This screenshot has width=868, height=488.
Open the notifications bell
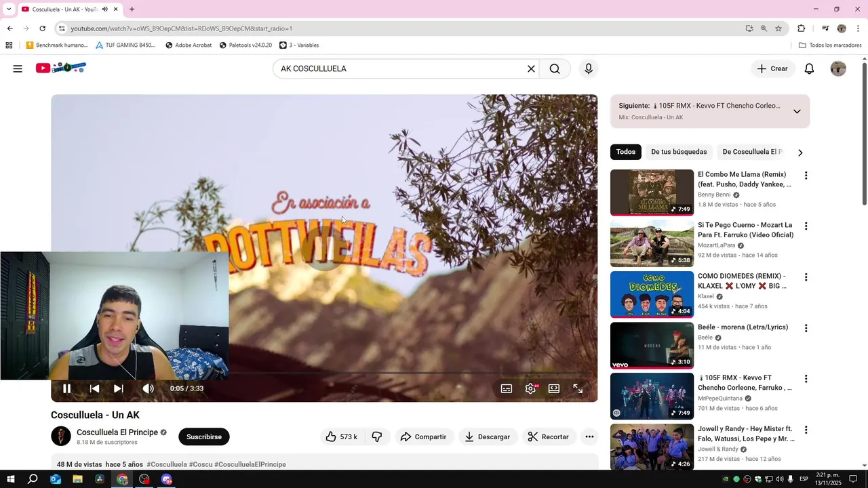(809, 68)
